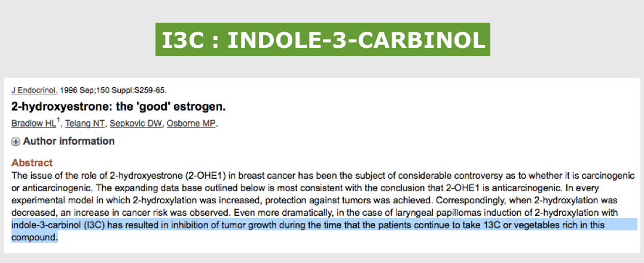Click author link Bradlow HL
Image resolution: width=644 pixels, height=263 pixels.
33,123
